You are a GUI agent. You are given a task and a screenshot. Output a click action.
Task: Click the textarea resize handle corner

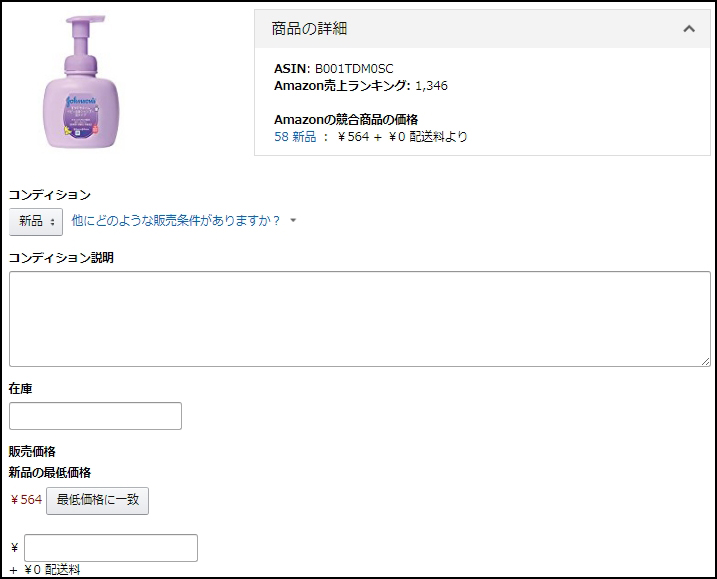706,361
